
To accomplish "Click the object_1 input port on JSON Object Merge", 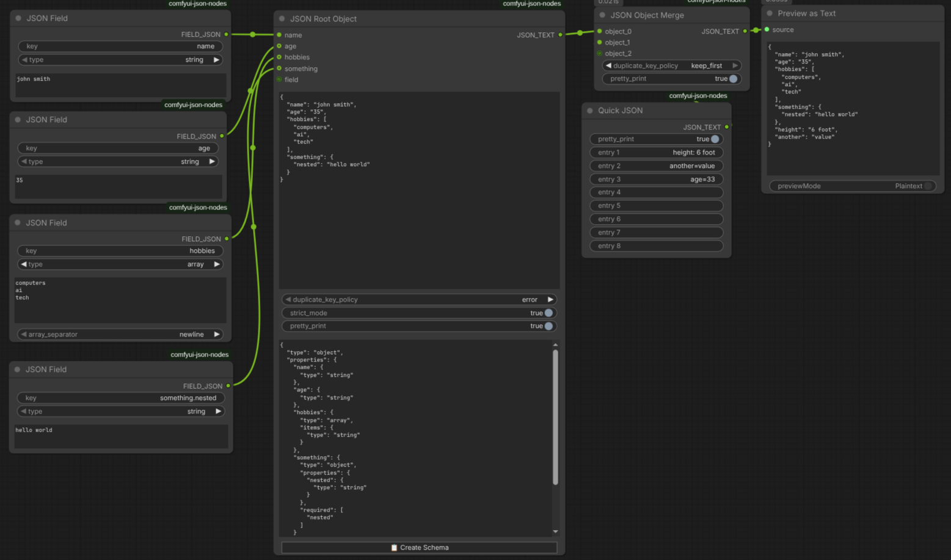I will (x=600, y=42).
